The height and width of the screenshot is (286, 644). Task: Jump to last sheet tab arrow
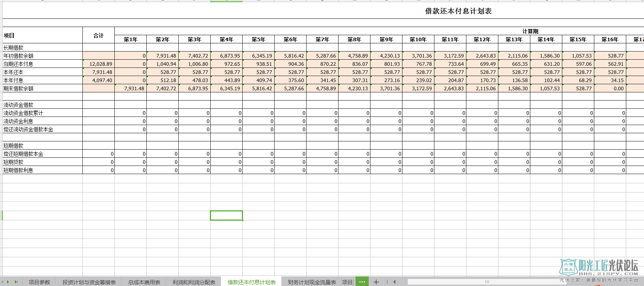pos(16,282)
